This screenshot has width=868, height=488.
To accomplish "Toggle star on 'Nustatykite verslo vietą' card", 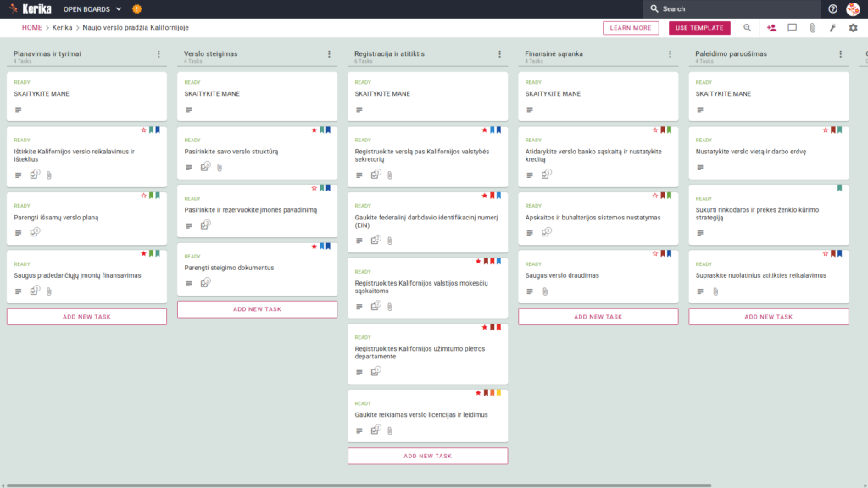I will click(826, 130).
